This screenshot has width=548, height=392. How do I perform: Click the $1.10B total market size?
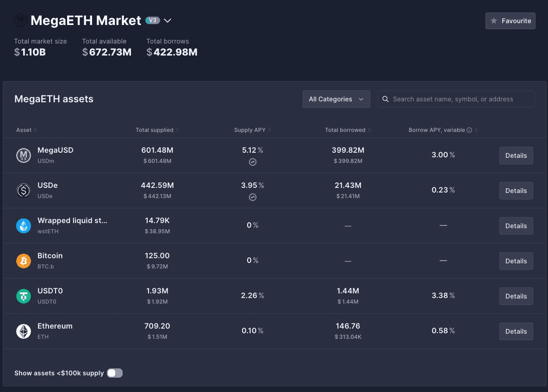[30, 52]
